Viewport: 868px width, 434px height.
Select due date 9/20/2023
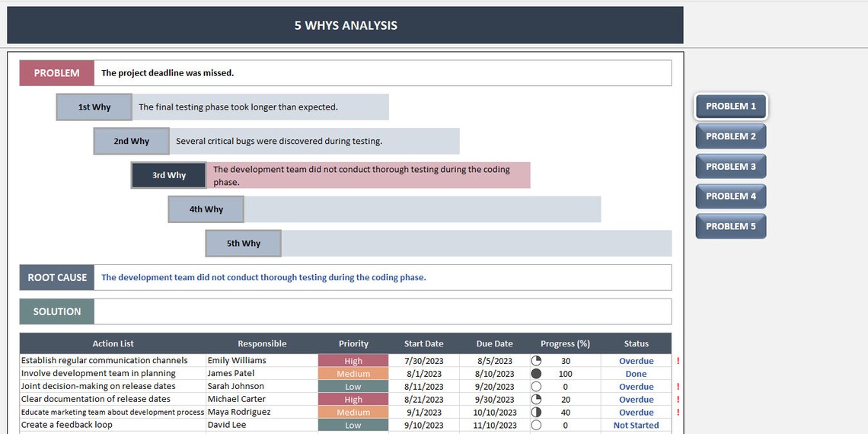(x=494, y=386)
